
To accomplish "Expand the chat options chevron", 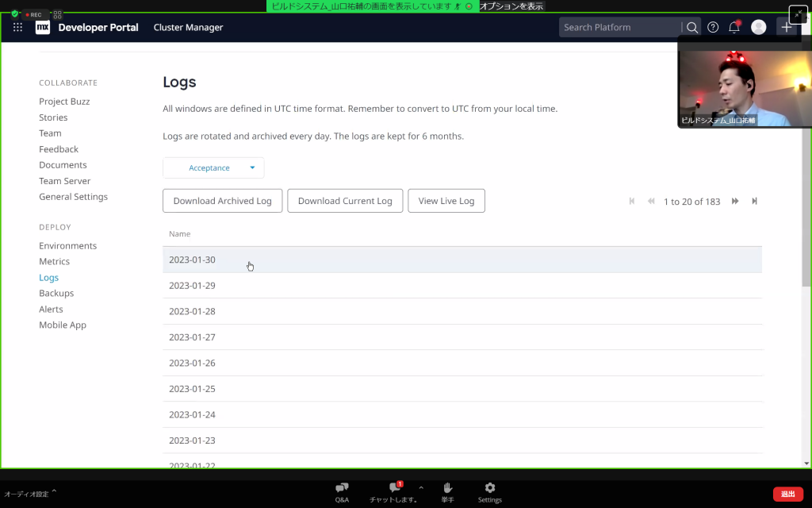I will point(421,487).
